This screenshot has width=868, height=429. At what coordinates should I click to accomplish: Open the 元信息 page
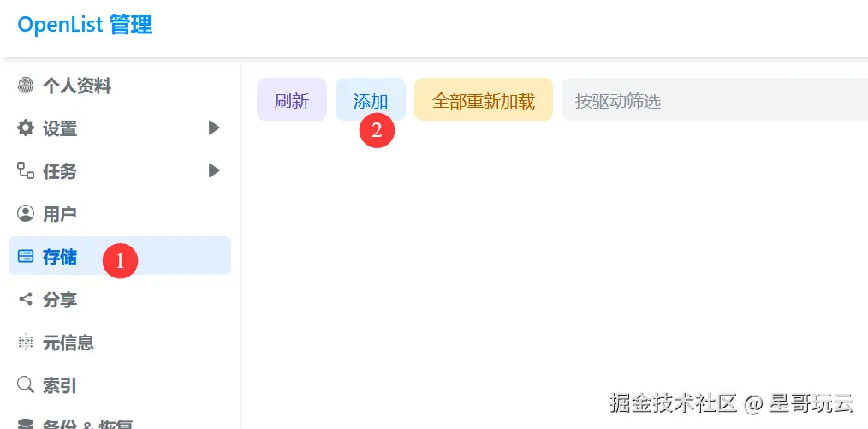click(x=120, y=343)
